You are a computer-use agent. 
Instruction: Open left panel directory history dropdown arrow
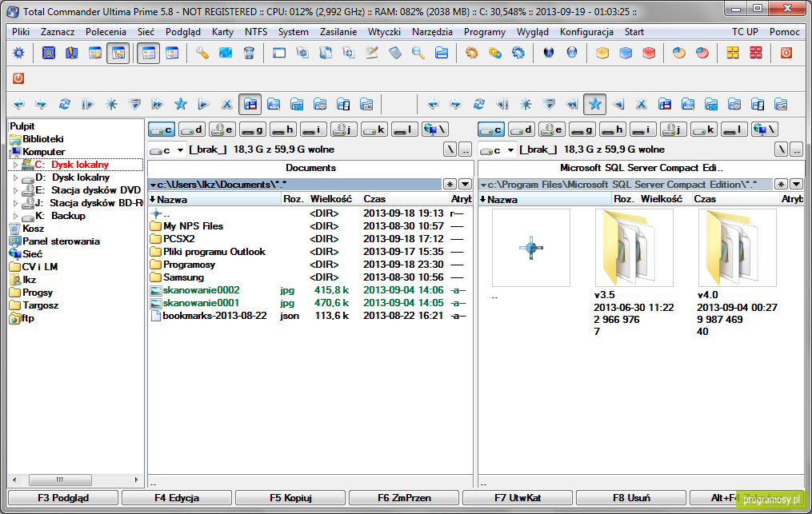pos(466,185)
